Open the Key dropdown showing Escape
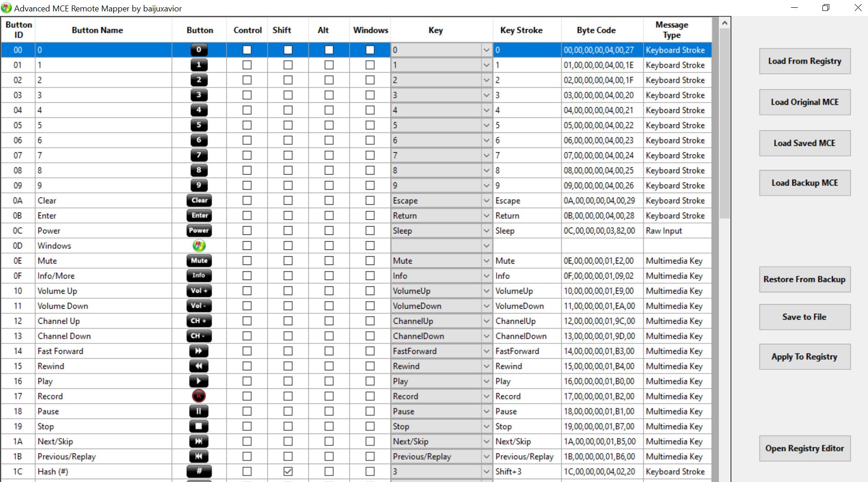Image resolution: width=868 pixels, height=482 pixels. click(486, 201)
